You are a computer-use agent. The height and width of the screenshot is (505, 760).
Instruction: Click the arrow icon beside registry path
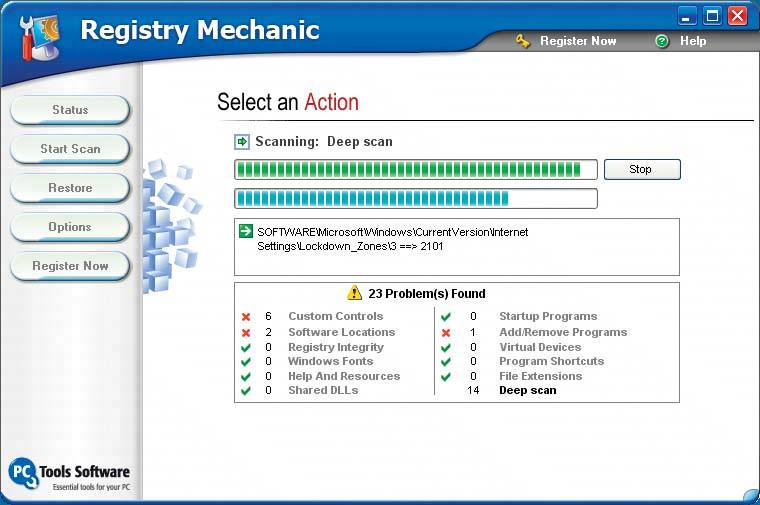tap(246, 232)
